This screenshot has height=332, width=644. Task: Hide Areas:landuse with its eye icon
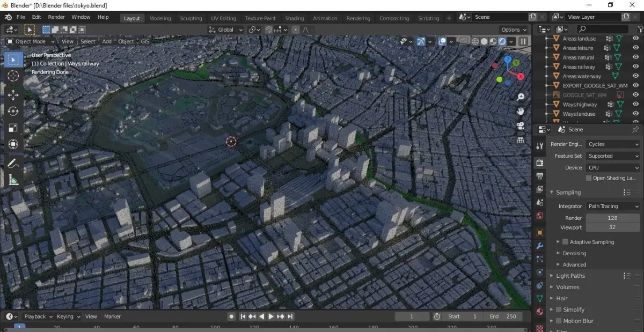635,39
